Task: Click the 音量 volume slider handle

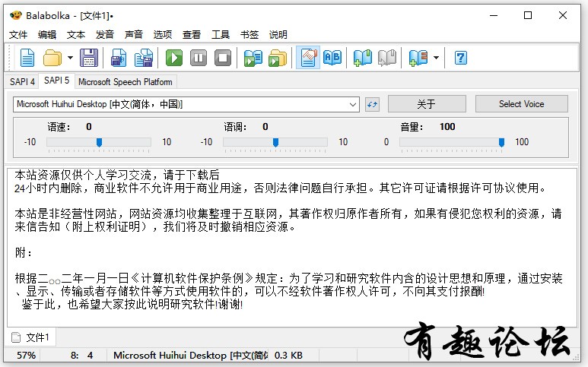Action: pos(501,142)
